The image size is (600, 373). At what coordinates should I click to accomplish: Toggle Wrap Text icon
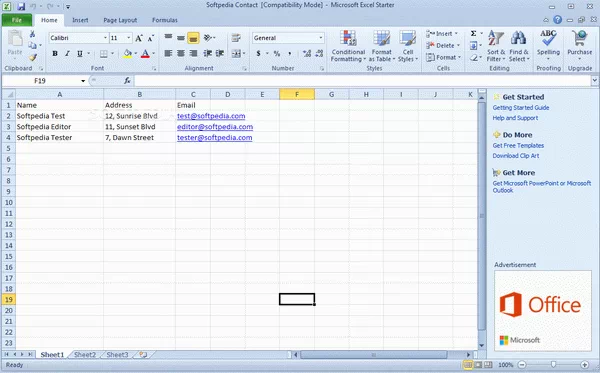tap(236, 37)
